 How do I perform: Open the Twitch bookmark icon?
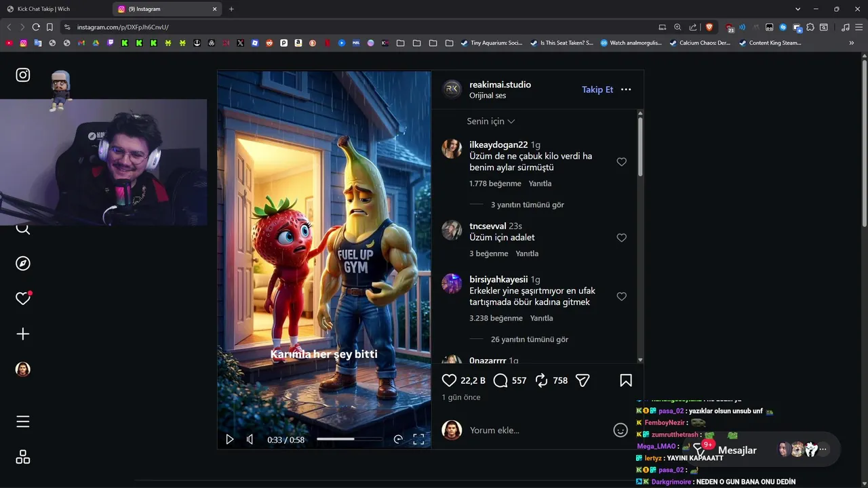(x=110, y=43)
